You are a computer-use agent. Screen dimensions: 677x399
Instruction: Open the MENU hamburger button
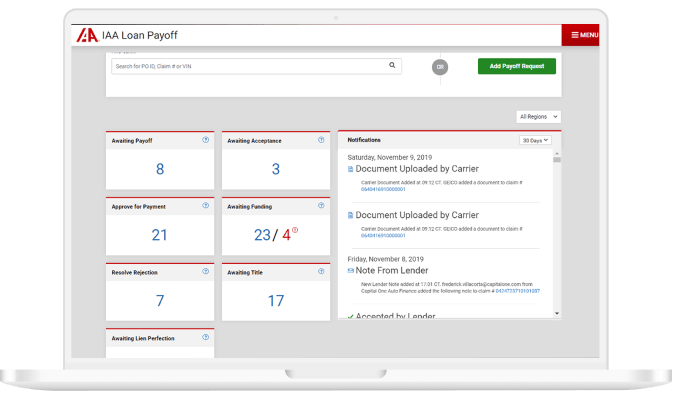click(580, 35)
